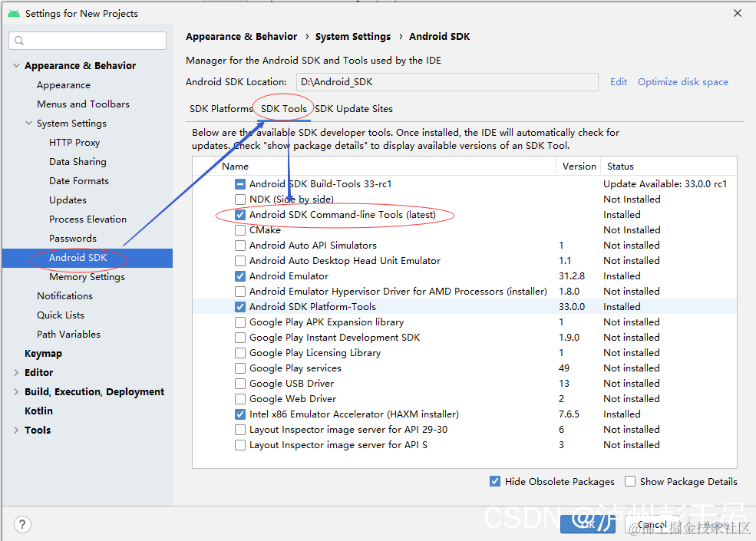Check Google Play services checkbox
The image size is (756, 541).
click(240, 368)
